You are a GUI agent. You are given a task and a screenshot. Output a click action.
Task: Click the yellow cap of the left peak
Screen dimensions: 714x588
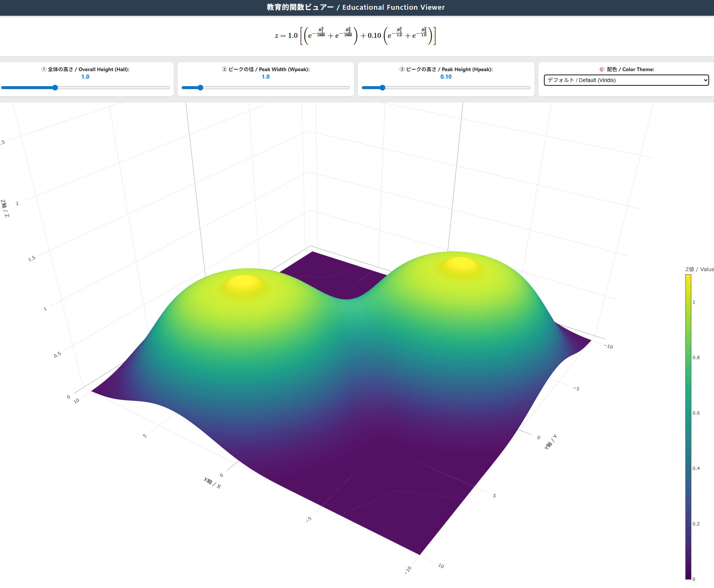pos(244,284)
